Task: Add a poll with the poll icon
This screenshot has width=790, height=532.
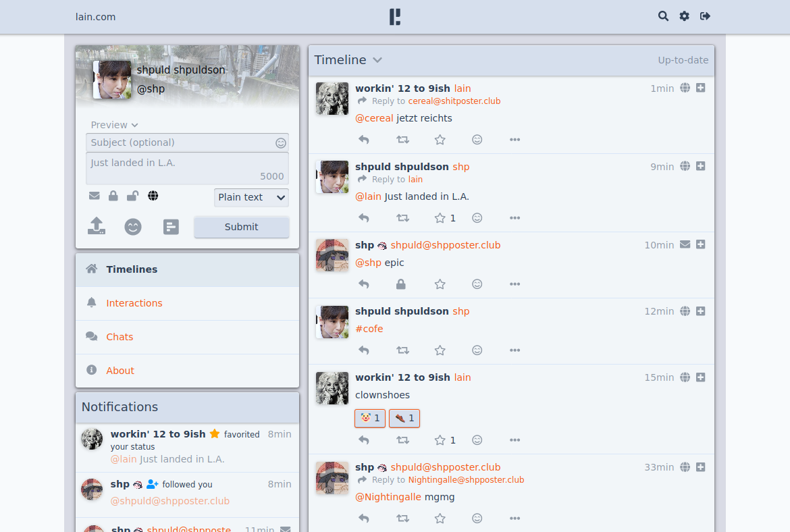Action: click(171, 227)
